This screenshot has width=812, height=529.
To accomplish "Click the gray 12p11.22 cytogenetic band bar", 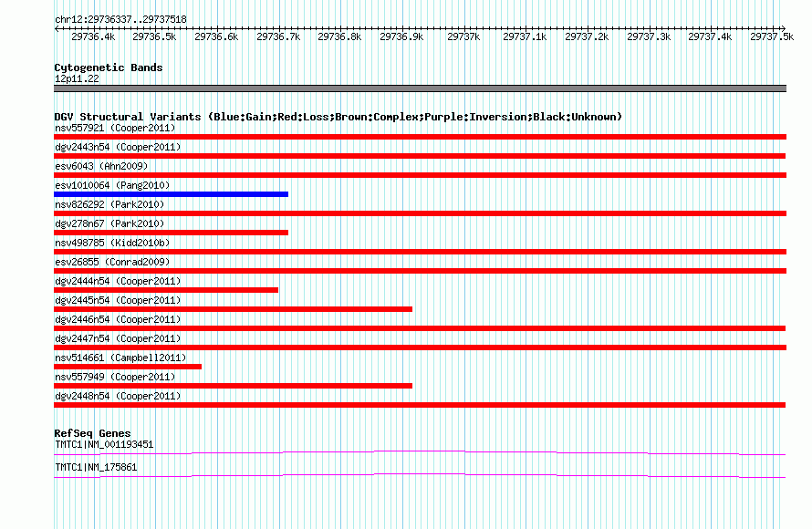I will [420, 88].
